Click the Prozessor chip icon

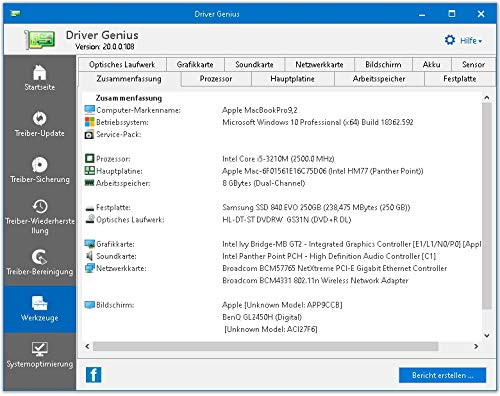coord(89,158)
